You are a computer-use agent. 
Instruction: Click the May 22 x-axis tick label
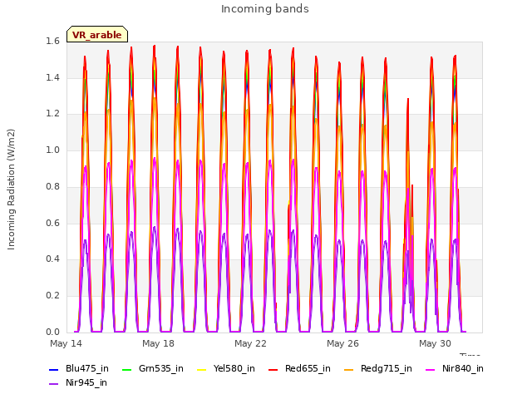[x=250, y=343]
